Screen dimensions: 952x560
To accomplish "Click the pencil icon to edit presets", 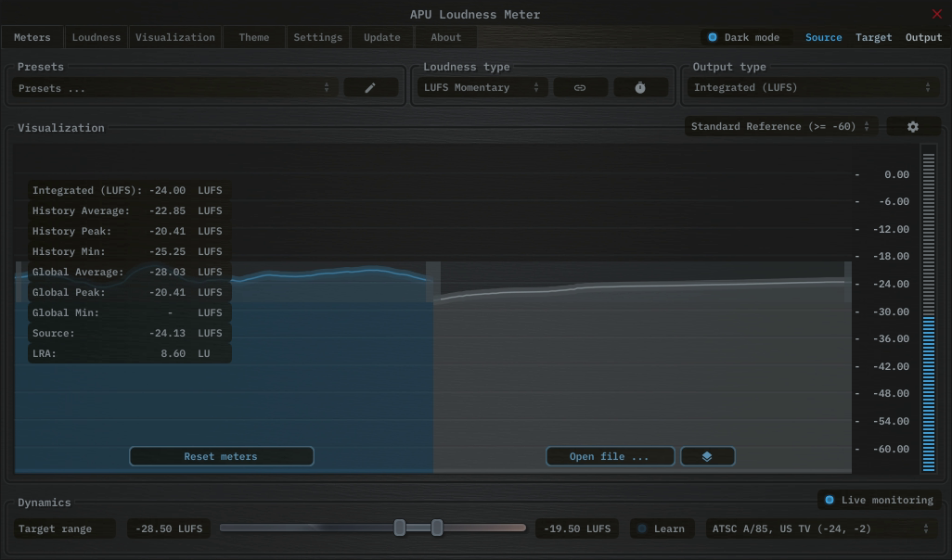I will [x=370, y=86].
